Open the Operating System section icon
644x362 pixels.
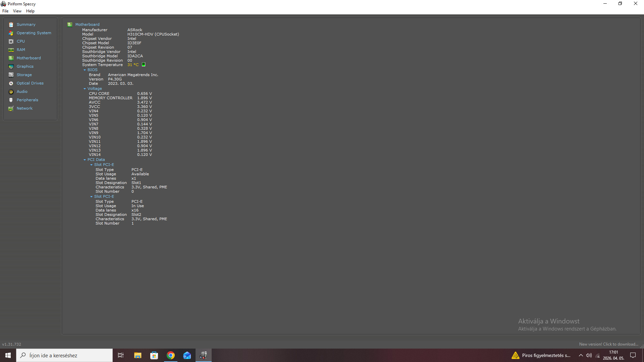[11, 33]
